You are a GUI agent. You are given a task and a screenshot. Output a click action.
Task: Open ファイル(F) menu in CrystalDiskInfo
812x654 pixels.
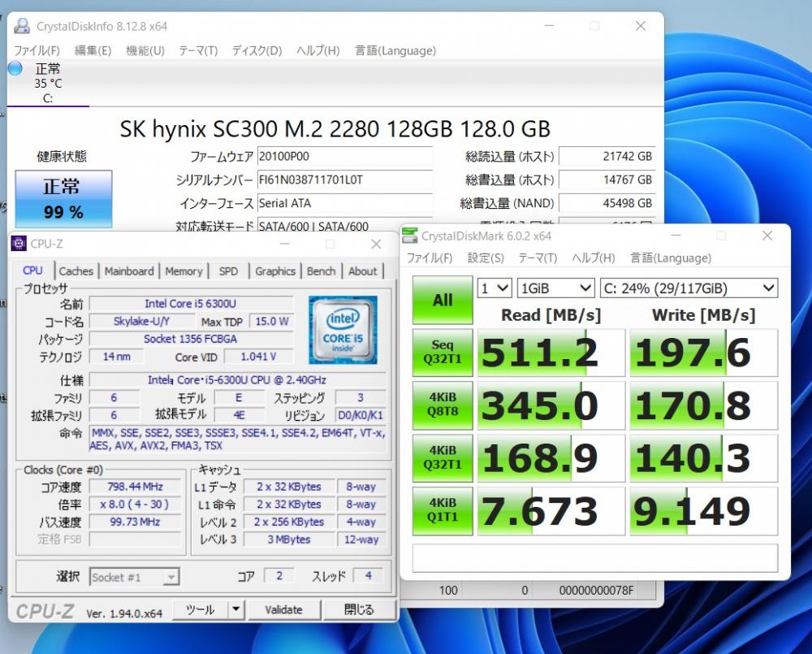click(x=37, y=51)
